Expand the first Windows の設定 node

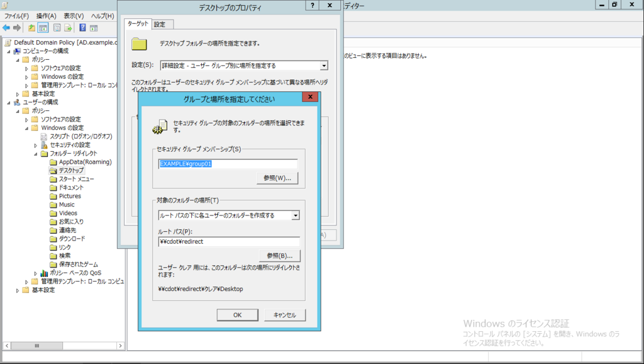pos(26,77)
